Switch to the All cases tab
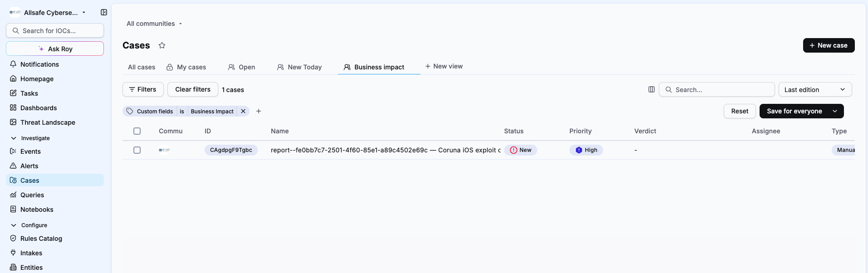The height and width of the screenshot is (273, 868). point(142,67)
